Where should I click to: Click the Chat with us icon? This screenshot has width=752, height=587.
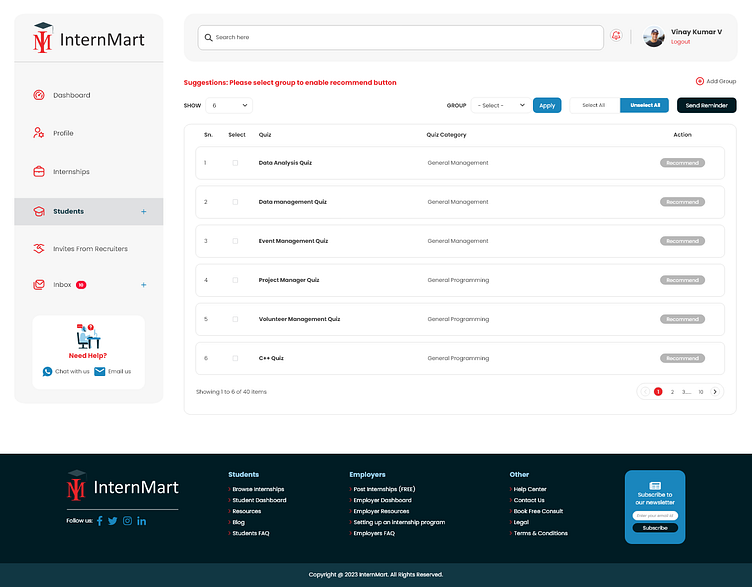(x=47, y=371)
